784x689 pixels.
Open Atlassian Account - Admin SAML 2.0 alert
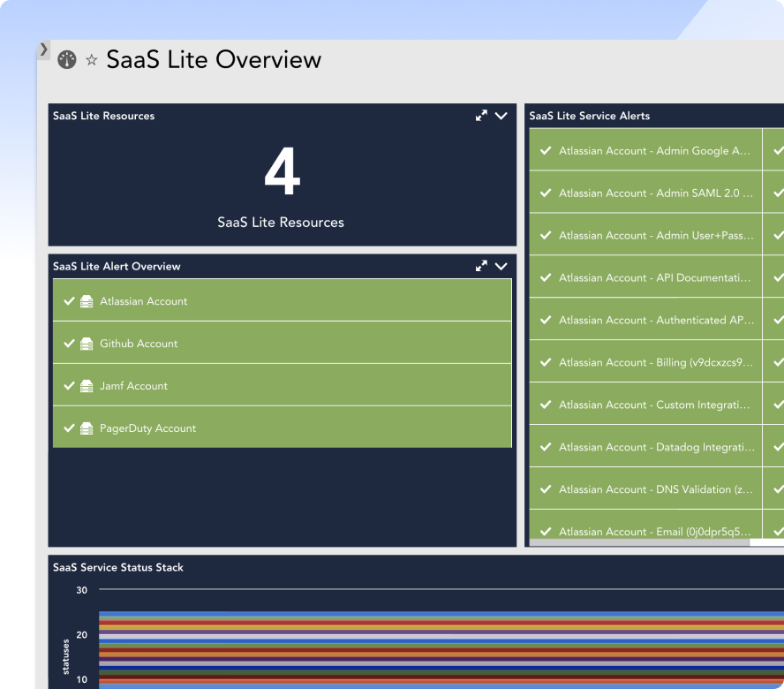(x=645, y=193)
